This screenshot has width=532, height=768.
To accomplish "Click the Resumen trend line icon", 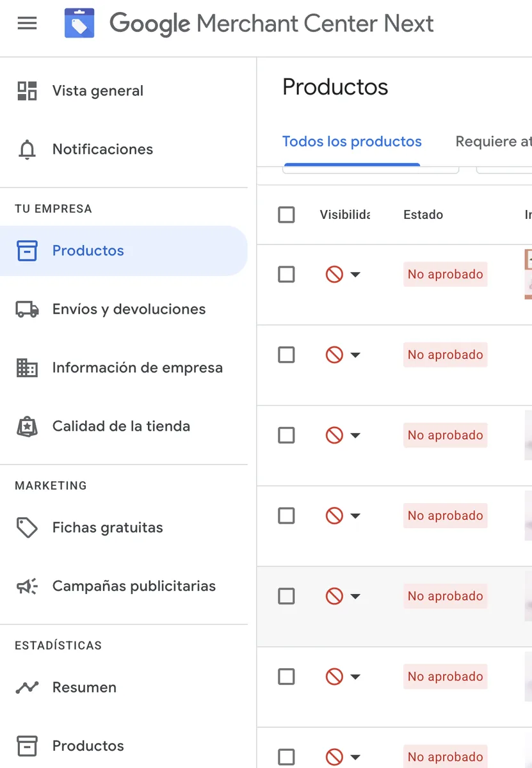I will (x=27, y=688).
